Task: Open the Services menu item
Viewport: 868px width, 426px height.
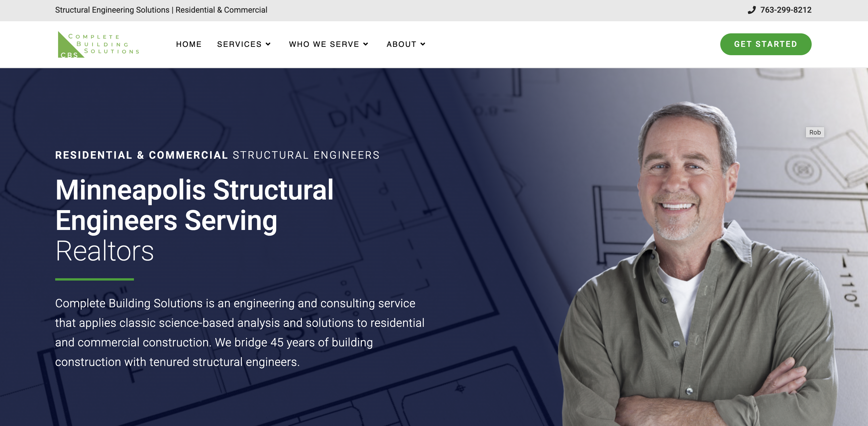Action: pos(239,44)
